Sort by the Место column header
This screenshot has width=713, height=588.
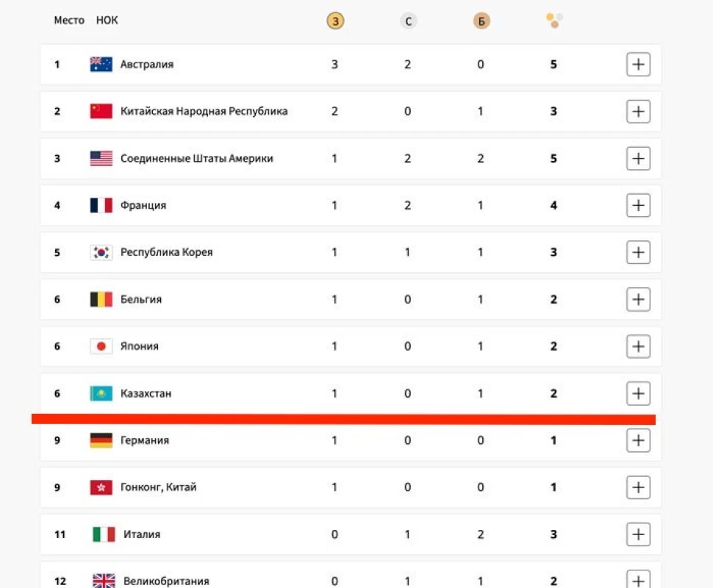69,21
